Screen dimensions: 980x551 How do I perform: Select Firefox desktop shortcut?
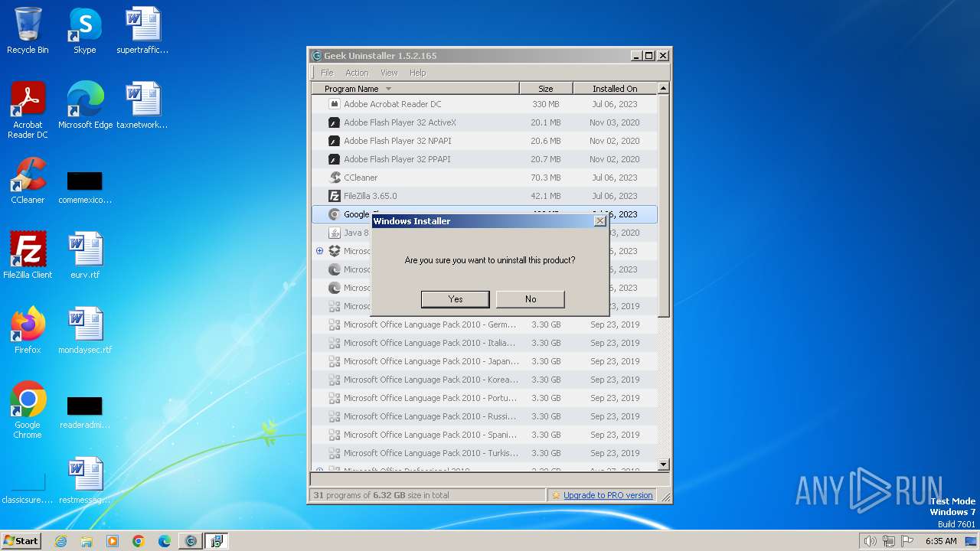28,331
